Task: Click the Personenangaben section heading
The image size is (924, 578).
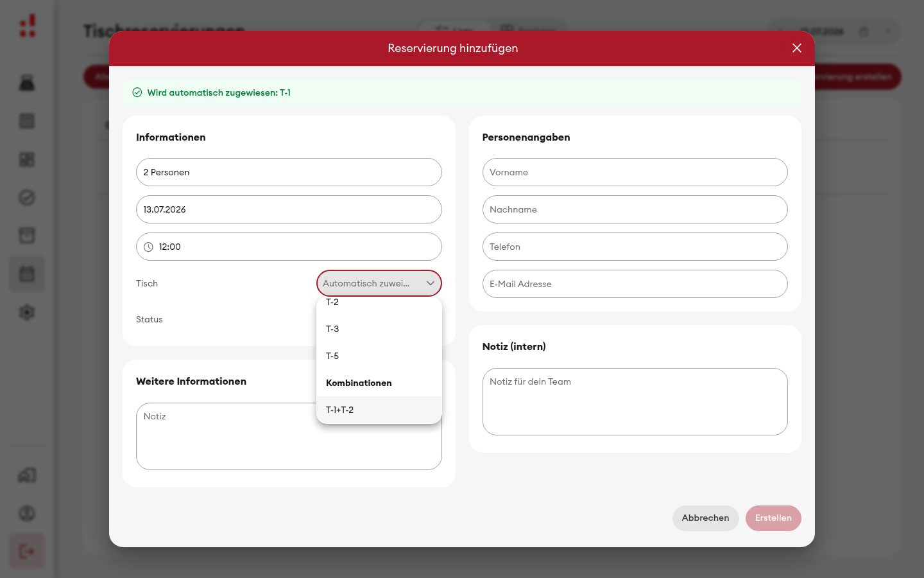Action: [526, 137]
